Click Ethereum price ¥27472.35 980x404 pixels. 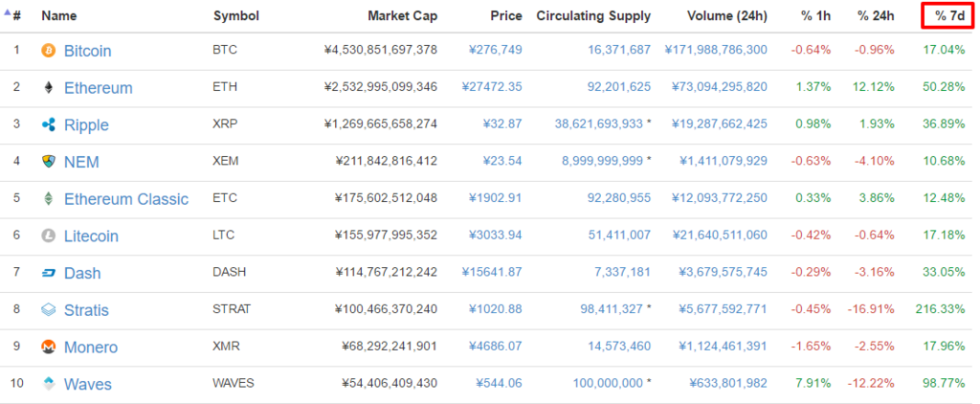click(x=492, y=87)
